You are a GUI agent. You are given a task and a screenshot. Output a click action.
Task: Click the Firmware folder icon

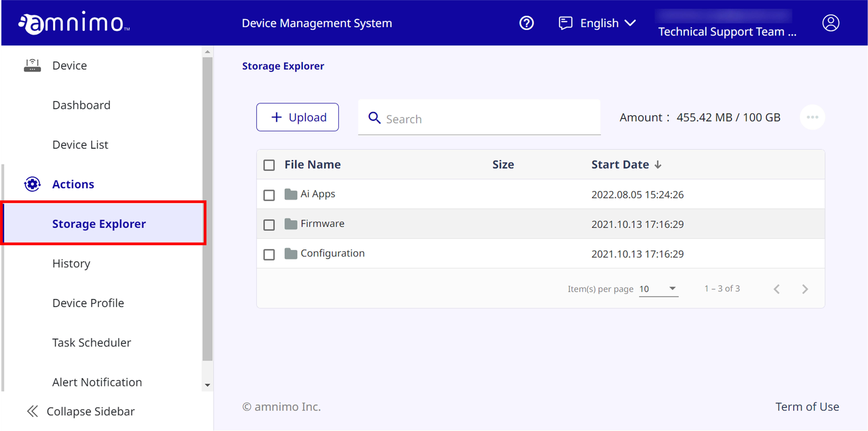[x=290, y=224]
